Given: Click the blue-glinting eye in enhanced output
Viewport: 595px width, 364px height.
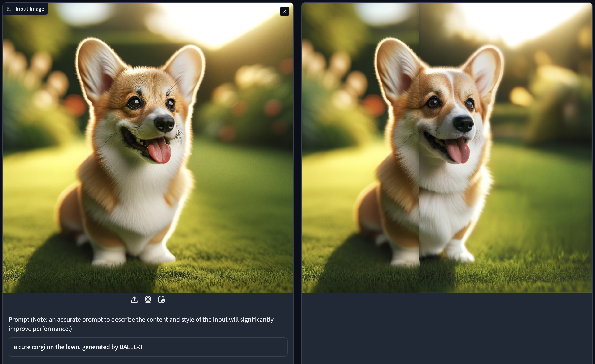Looking at the screenshot, I should (x=470, y=104).
